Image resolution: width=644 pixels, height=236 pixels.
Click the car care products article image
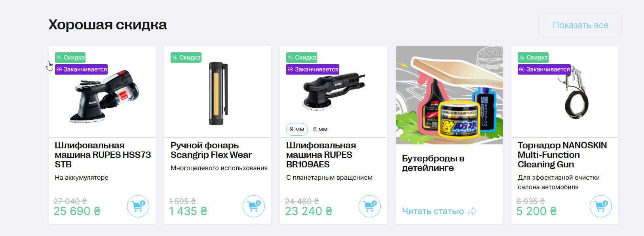(x=449, y=95)
